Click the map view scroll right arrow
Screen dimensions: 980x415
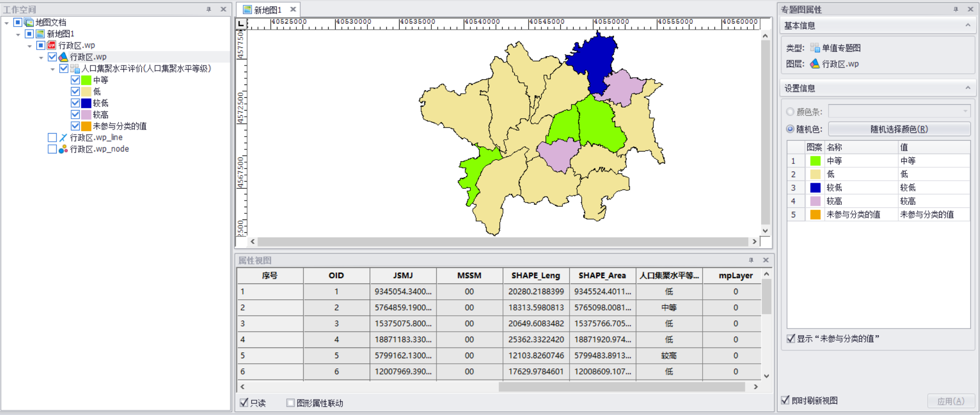[x=754, y=242]
